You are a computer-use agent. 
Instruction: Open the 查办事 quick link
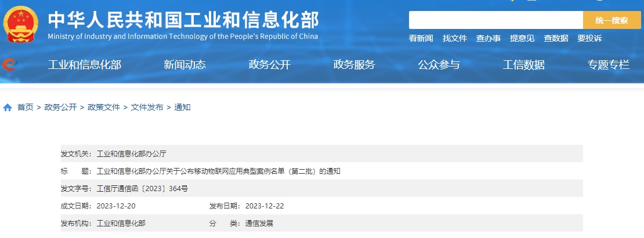click(489, 38)
